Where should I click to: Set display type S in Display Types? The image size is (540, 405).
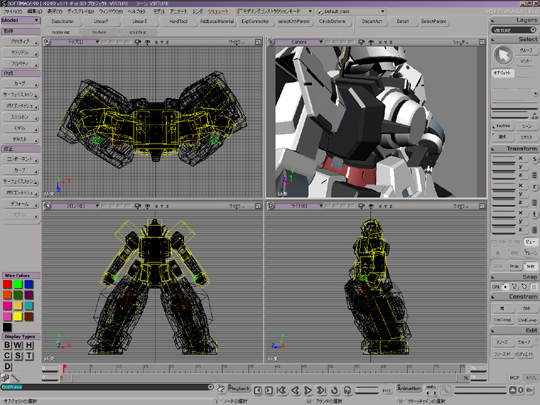pyautogui.click(x=18, y=356)
